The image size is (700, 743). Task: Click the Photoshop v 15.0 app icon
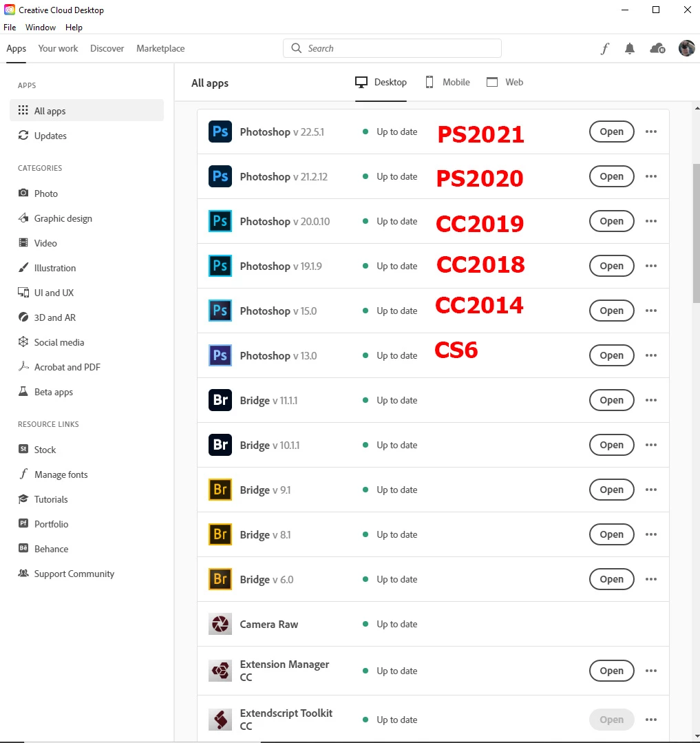[220, 311]
